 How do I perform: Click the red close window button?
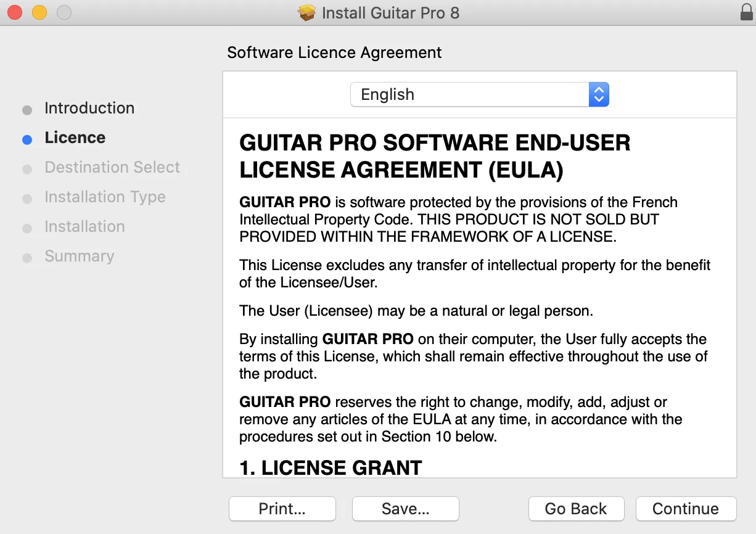pyautogui.click(x=15, y=12)
